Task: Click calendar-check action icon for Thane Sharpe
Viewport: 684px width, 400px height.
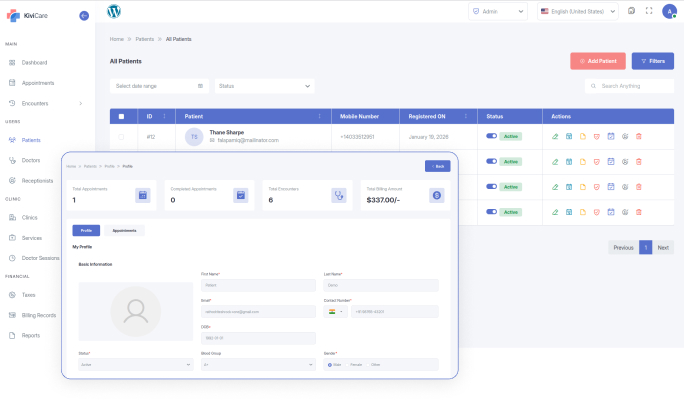Action: (611, 137)
